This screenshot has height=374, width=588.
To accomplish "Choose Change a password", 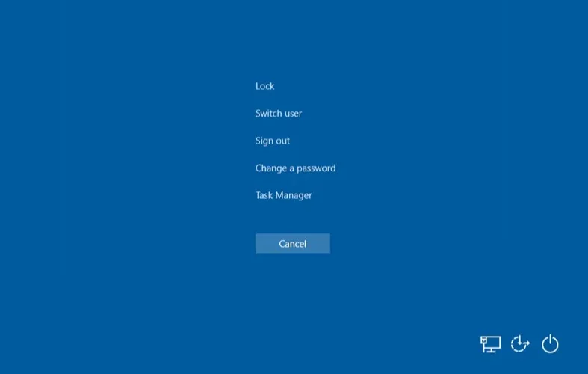I will point(296,168).
